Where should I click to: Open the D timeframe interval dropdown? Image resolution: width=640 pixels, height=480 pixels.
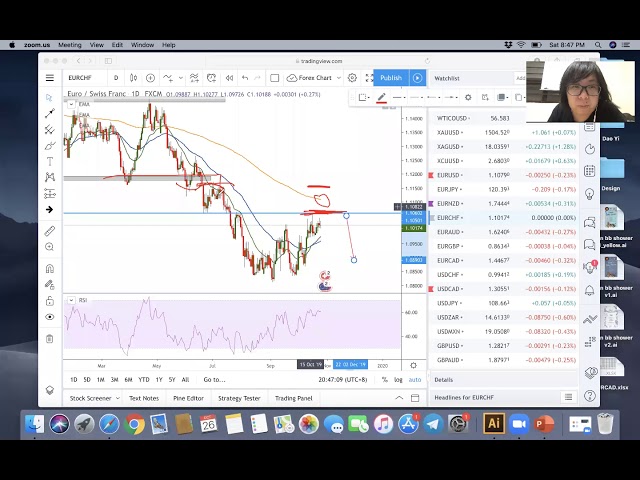click(x=116, y=78)
